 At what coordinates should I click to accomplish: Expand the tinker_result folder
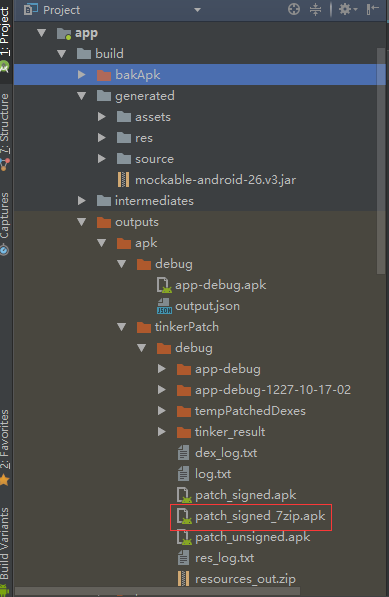tap(161, 432)
